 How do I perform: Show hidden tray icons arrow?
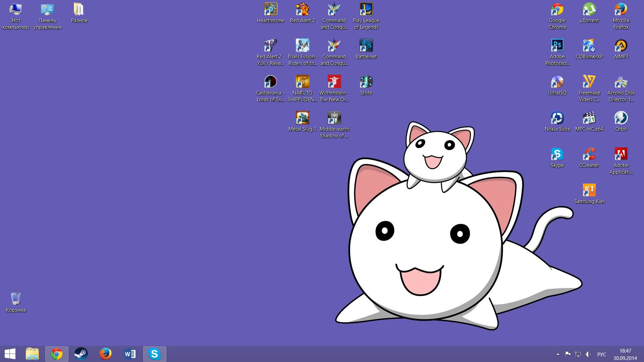tap(558, 354)
